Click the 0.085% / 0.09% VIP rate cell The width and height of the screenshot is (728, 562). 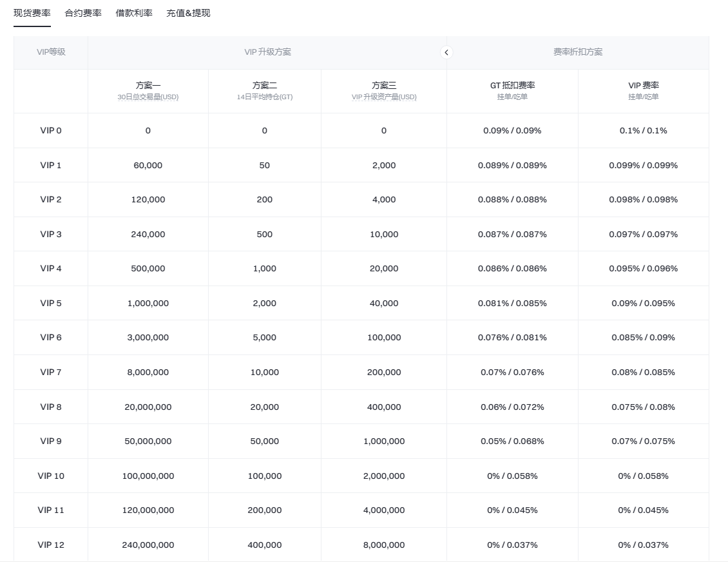644,338
